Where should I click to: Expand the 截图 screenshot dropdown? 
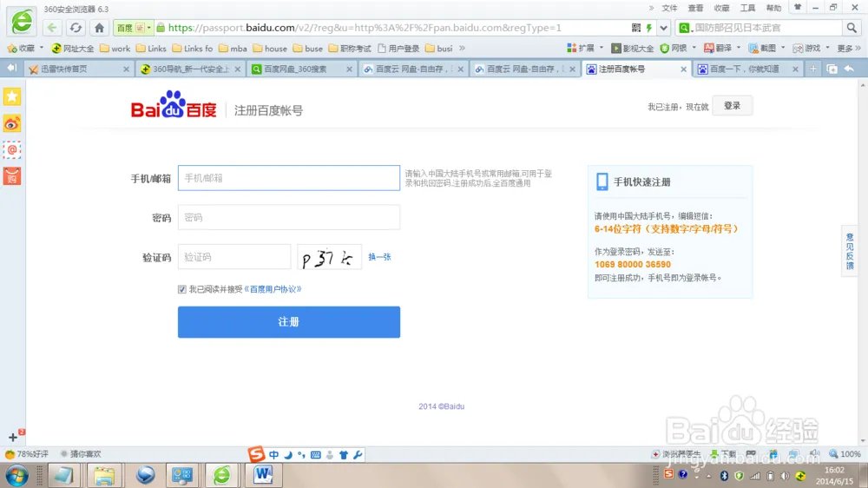tap(783, 48)
